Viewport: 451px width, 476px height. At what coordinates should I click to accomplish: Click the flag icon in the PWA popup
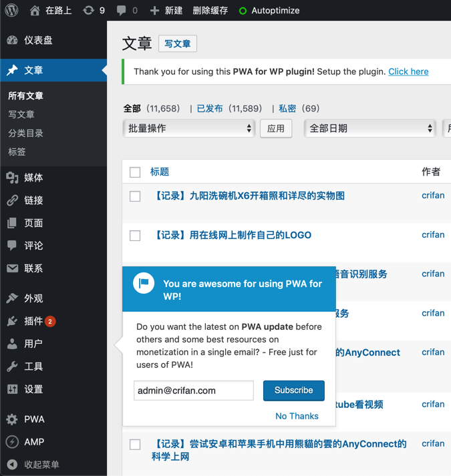(144, 283)
